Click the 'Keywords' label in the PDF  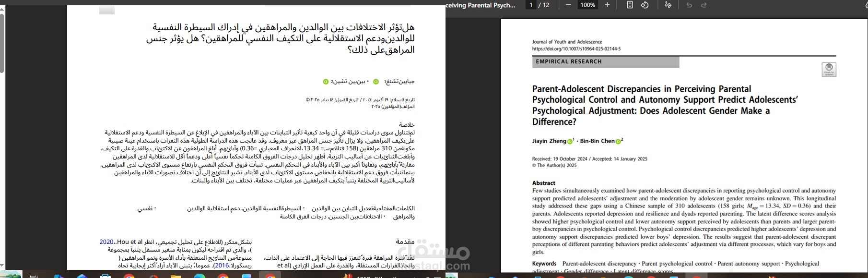pyautogui.click(x=544, y=264)
